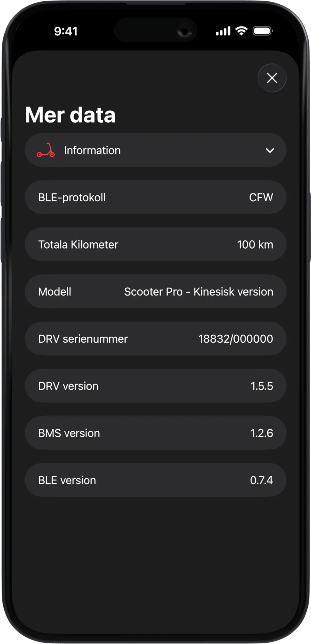Tap the Modell label
This screenshot has height=644, width=311.
click(x=55, y=292)
